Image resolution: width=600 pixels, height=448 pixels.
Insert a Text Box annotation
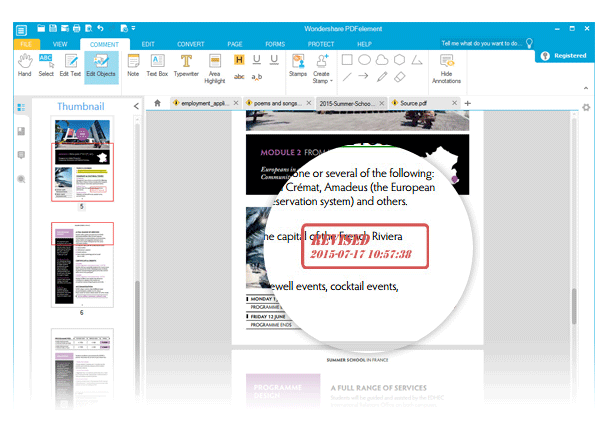(x=157, y=65)
